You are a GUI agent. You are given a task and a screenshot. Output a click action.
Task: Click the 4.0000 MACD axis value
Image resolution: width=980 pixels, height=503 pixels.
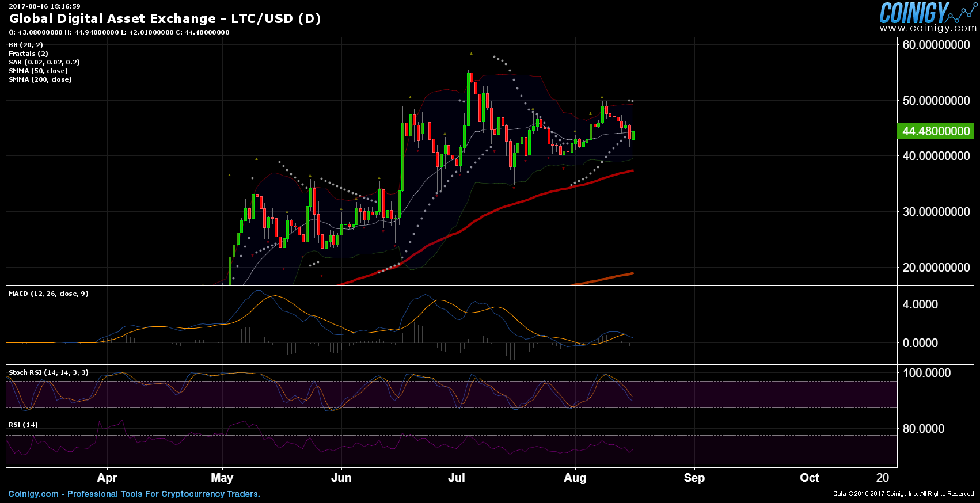[x=920, y=304]
